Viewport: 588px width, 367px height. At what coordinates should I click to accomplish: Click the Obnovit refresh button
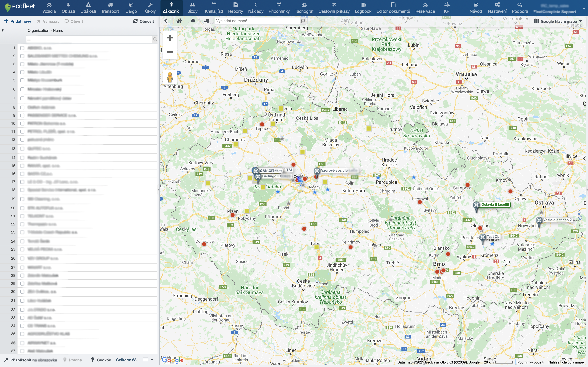(144, 21)
